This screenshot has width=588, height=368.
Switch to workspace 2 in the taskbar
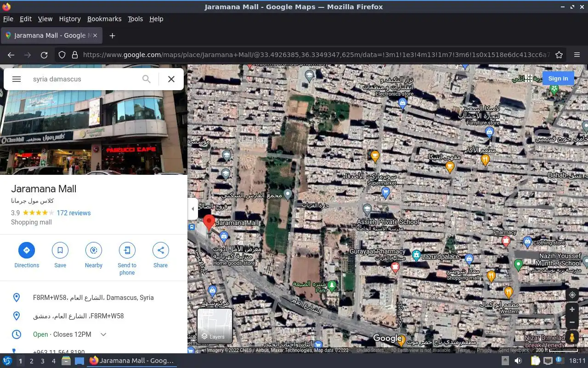point(32,361)
